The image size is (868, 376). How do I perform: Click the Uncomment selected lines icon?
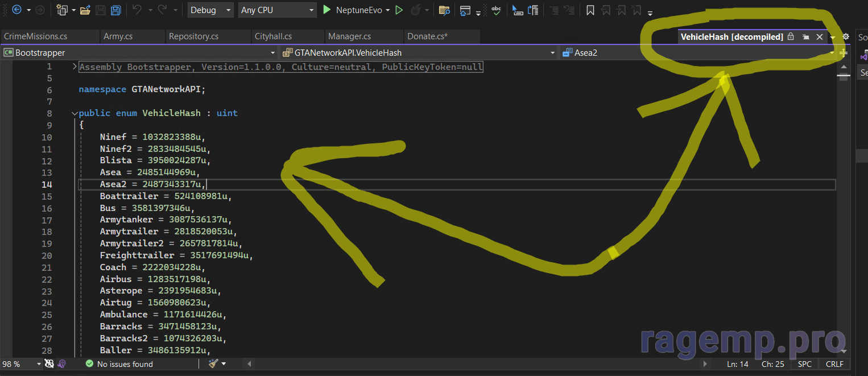pos(568,10)
